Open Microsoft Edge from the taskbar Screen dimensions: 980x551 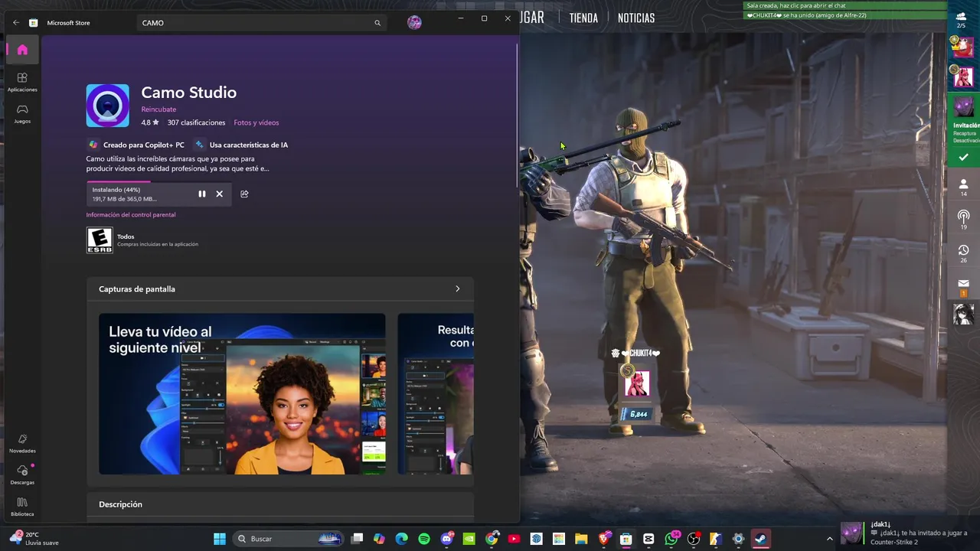pyautogui.click(x=402, y=539)
